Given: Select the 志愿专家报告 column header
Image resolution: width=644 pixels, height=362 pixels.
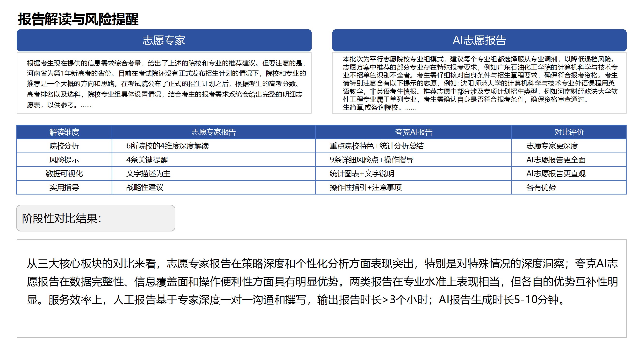Looking at the screenshot, I should click(213, 132).
